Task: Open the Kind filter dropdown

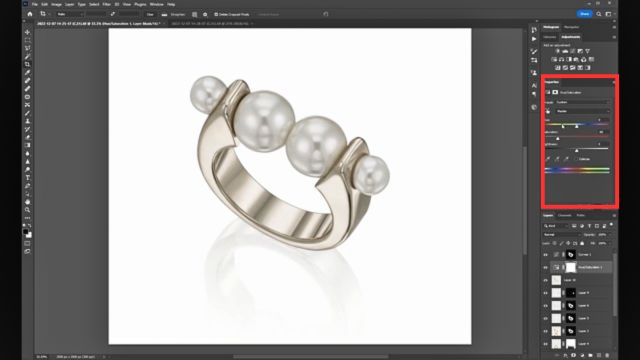Action: click(x=556, y=226)
